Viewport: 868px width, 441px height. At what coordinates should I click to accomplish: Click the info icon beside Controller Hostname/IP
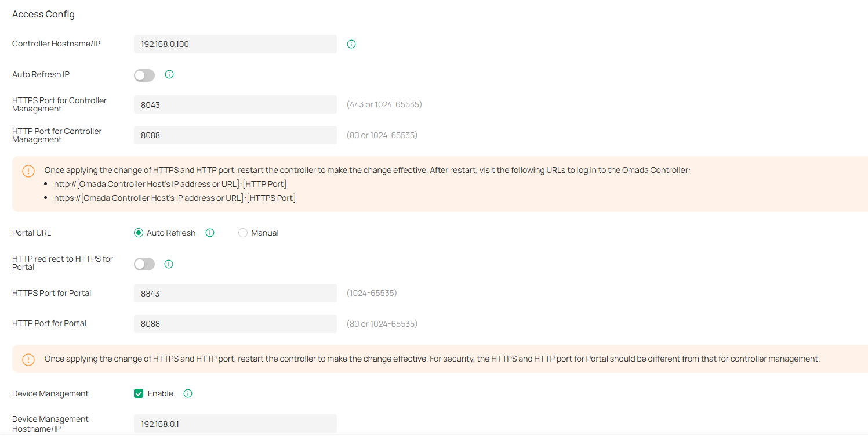point(351,44)
